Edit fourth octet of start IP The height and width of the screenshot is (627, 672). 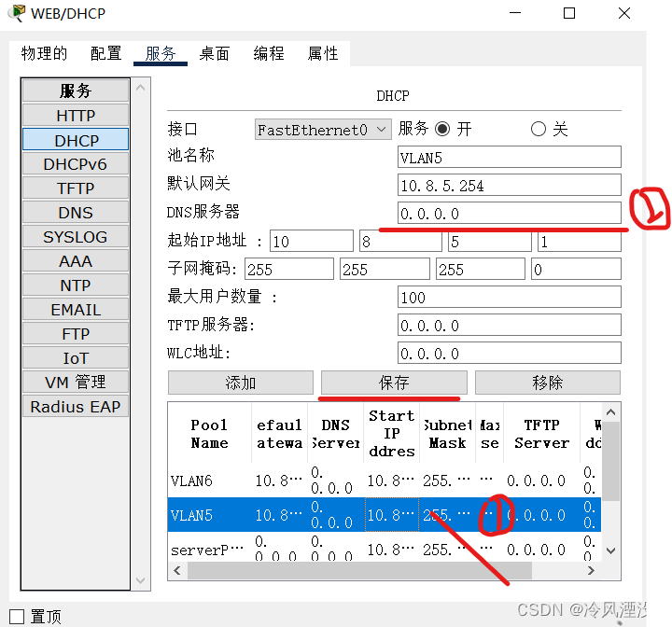pyautogui.click(x=580, y=242)
